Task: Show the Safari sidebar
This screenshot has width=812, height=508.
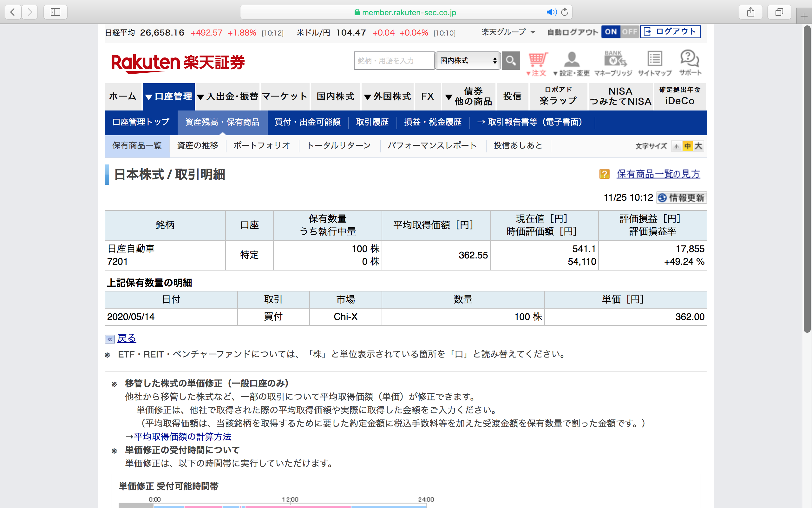Action: click(56, 12)
